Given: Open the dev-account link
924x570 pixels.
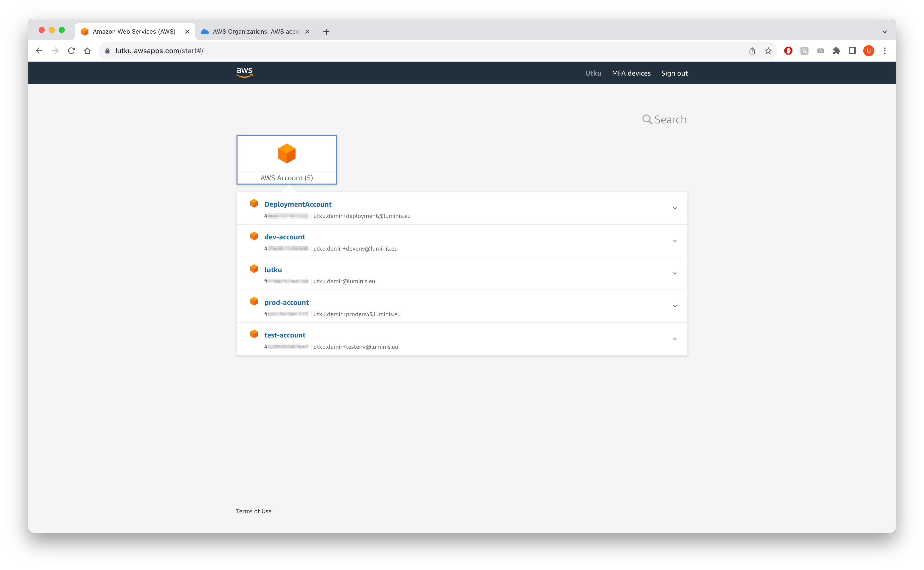Looking at the screenshot, I should coord(285,237).
